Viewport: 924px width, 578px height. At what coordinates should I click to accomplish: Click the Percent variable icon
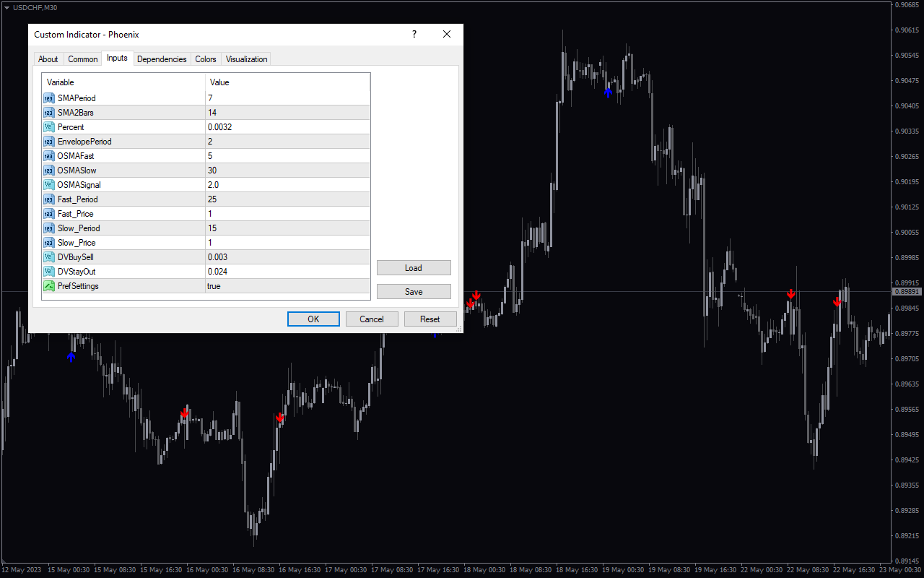point(49,127)
